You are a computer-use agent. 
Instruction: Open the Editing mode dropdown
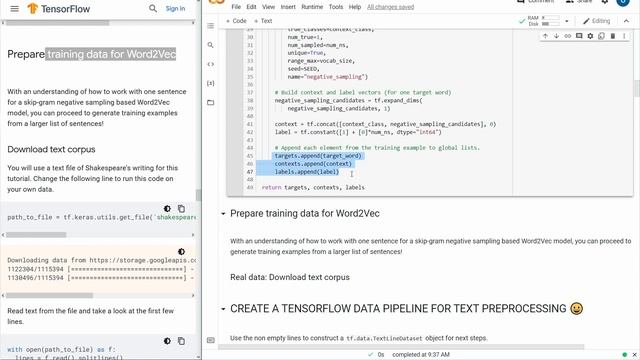point(596,21)
